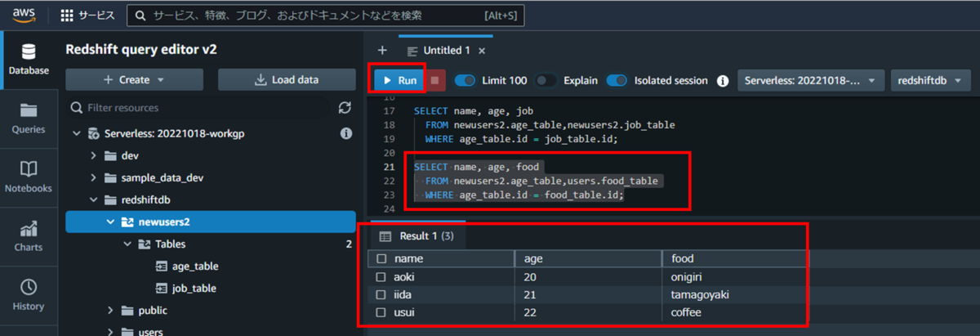The width and height of the screenshot is (980, 336).
Task: Click the age_table table icon
Action: 160,267
